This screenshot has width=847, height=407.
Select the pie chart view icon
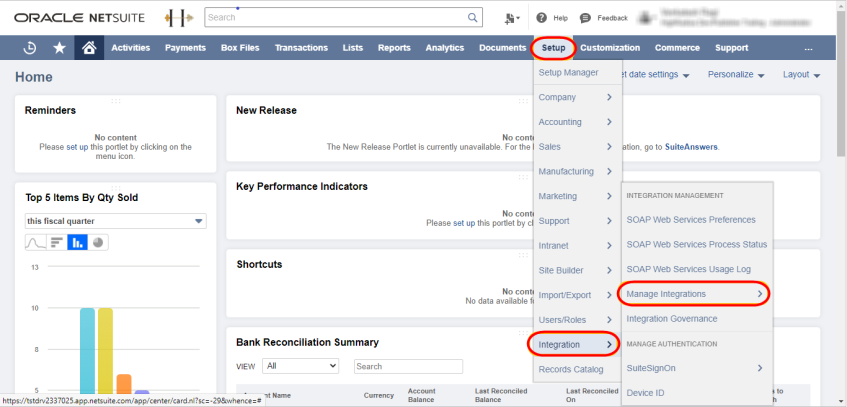click(98, 243)
